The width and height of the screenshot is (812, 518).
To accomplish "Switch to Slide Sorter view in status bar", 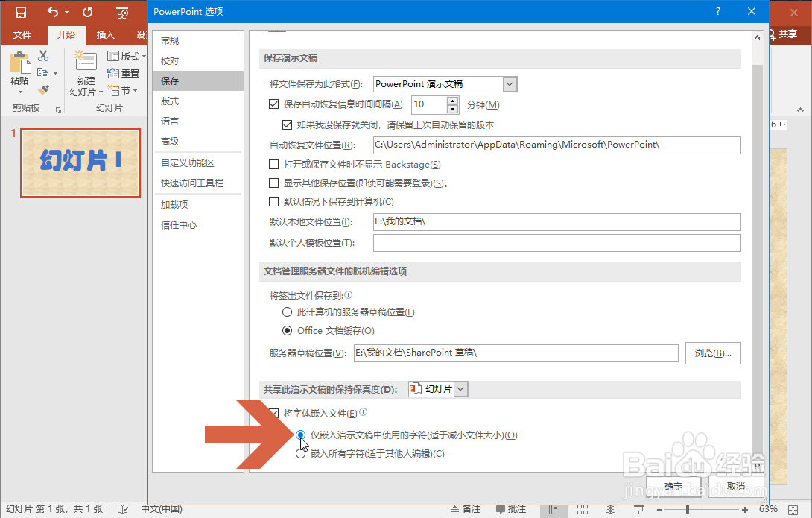I will (x=583, y=510).
